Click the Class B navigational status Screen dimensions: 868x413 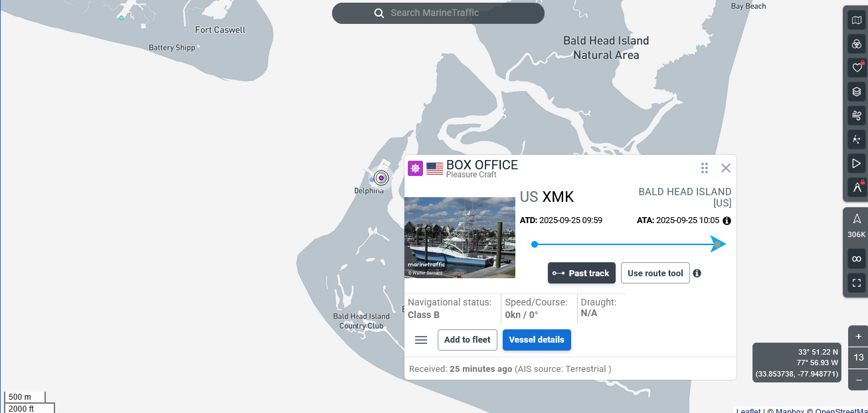tap(424, 315)
